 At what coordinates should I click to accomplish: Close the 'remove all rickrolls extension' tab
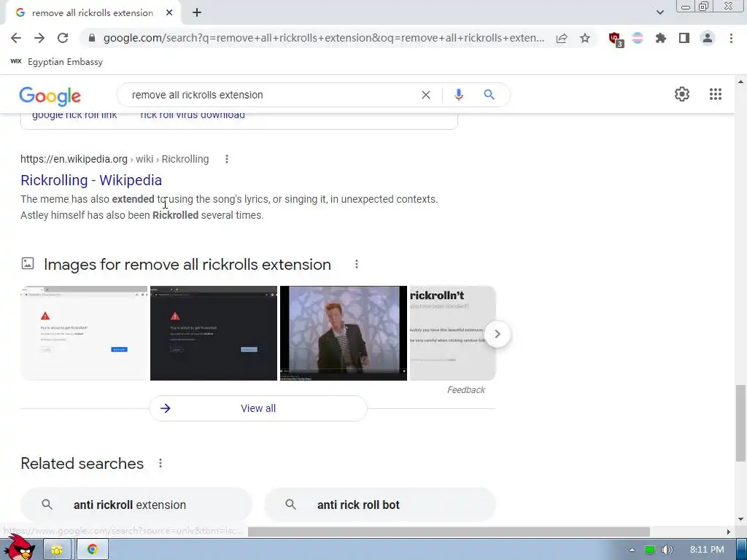pos(169,13)
